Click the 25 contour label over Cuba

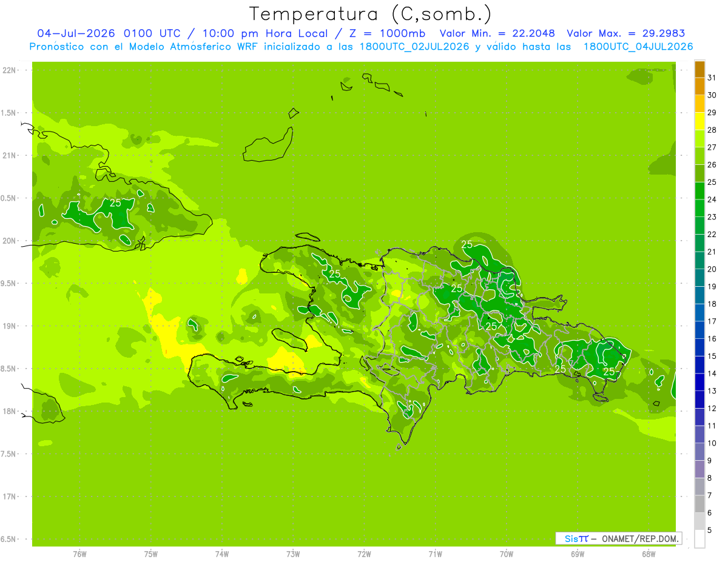pyautogui.click(x=115, y=202)
